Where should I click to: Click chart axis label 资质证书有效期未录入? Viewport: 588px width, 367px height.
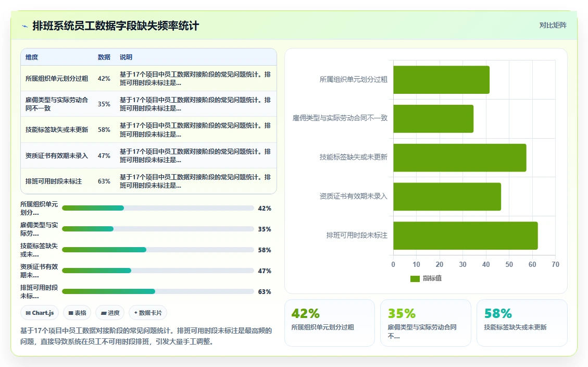(x=353, y=196)
